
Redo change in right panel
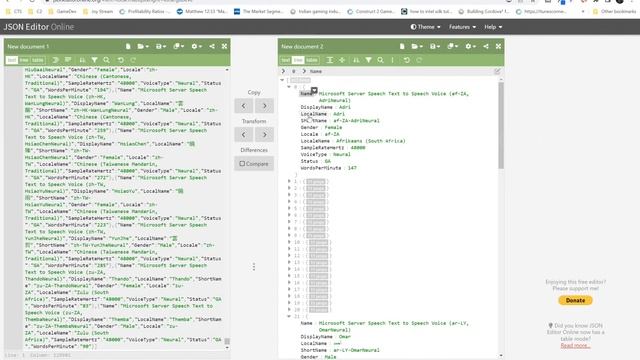click(x=419, y=60)
